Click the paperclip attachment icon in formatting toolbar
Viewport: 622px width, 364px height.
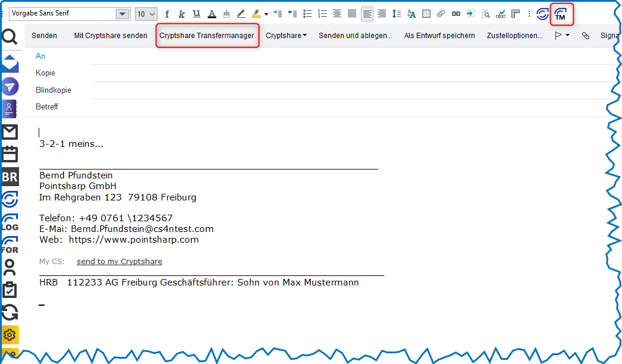pos(441,14)
